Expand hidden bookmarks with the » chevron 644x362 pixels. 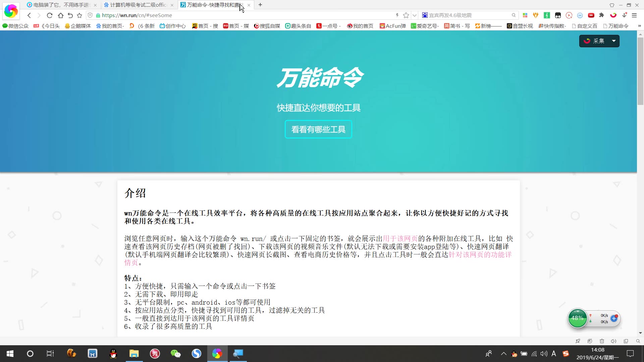click(x=638, y=26)
